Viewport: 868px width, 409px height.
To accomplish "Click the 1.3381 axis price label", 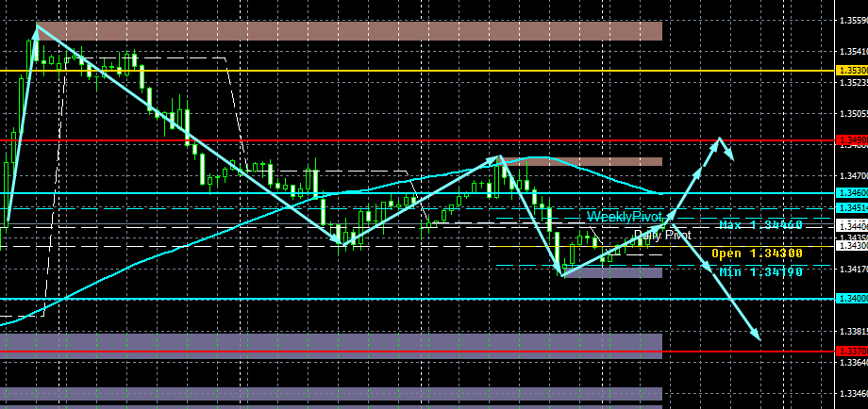I will pos(853,332).
